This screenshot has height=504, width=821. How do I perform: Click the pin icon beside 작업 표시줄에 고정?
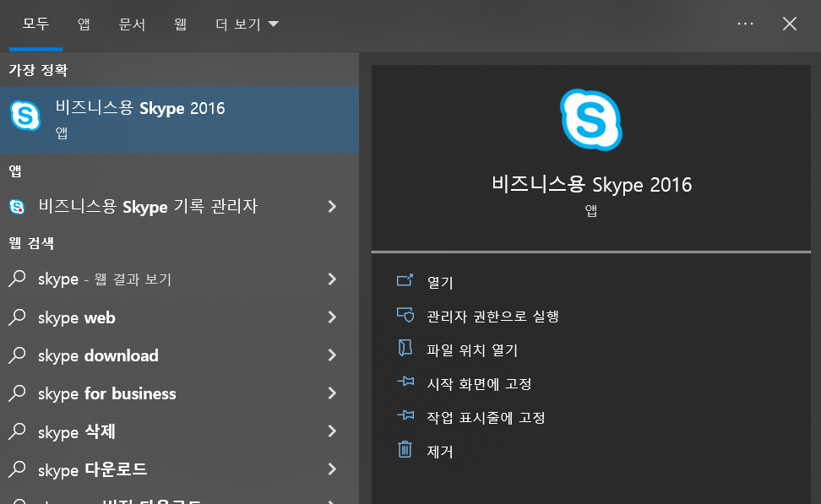pos(405,415)
